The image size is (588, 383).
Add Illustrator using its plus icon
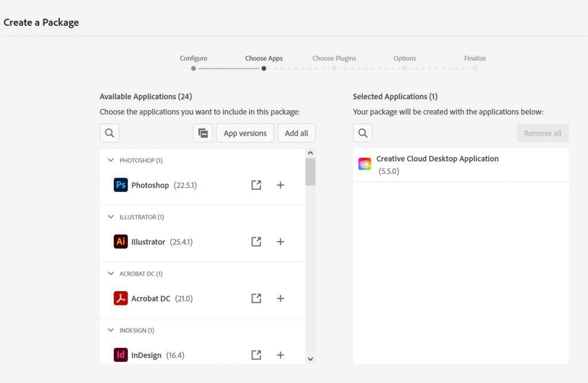point(280,242)
